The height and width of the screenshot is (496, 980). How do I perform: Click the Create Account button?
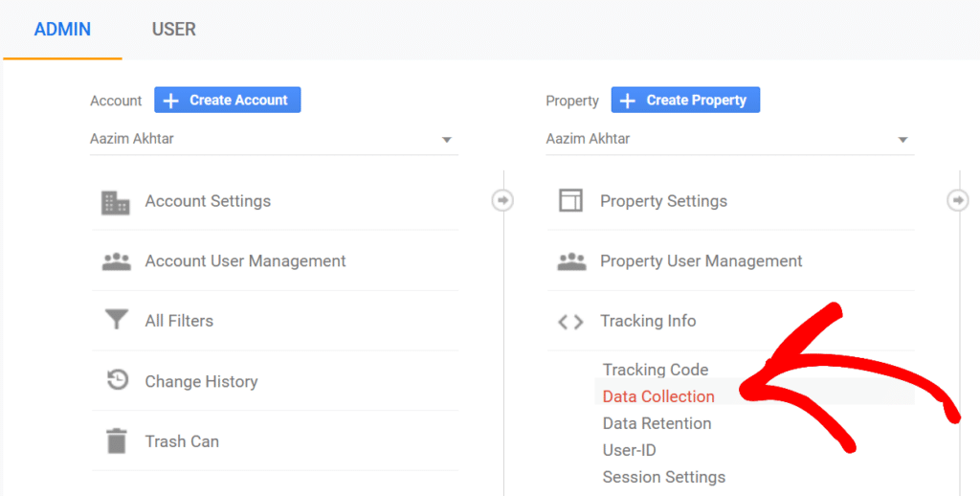click(228, 101)
